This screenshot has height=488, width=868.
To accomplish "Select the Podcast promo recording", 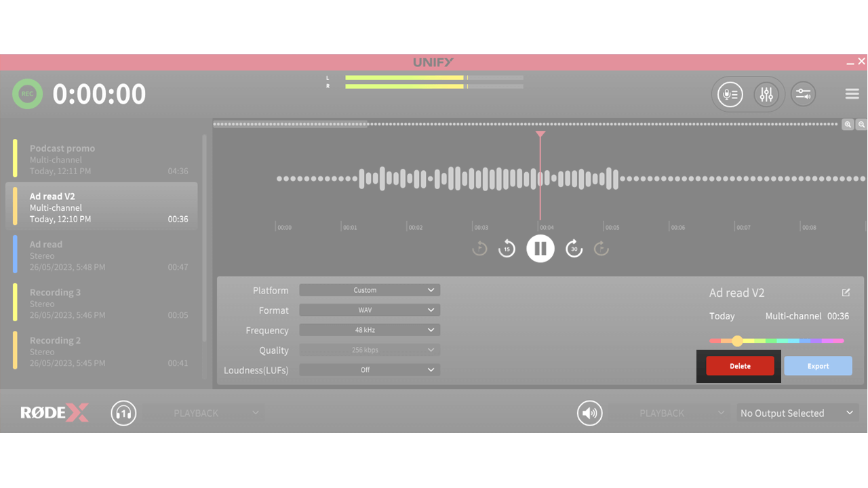I will (x=102, y=159).
